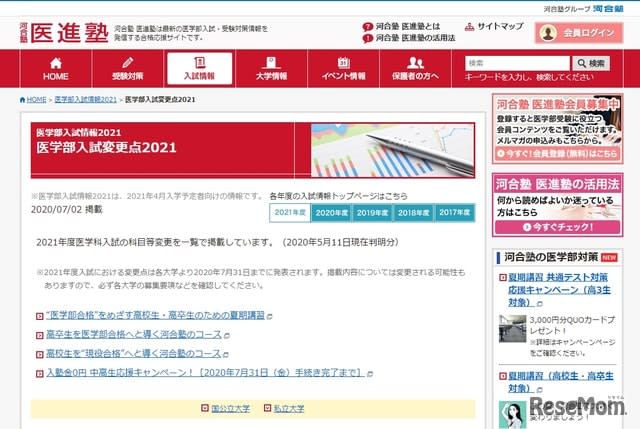Image resolution: width=640 pixels, height=429 pixels.
Task: Select the 2019年度 year tab
Action: [x=373, y=213]
